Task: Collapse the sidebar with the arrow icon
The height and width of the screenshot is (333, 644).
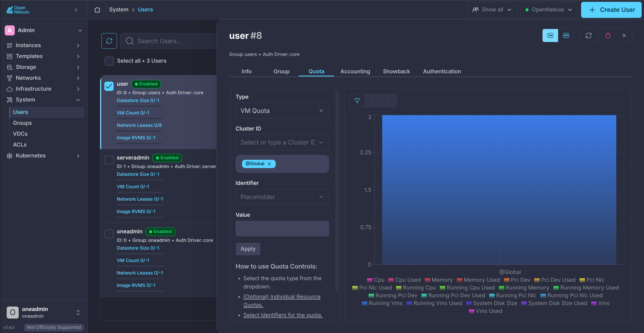Action: click(x=76, y=10)
